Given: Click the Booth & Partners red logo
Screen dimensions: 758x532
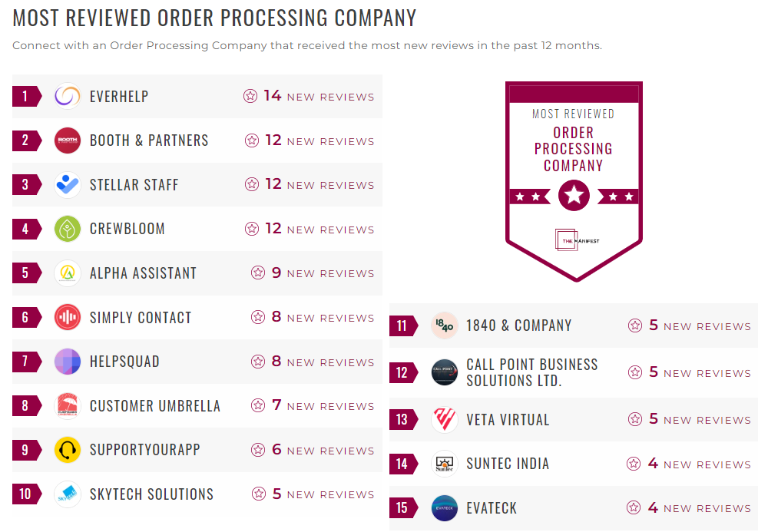Looking at the screenshot, I should coord(68,140).
